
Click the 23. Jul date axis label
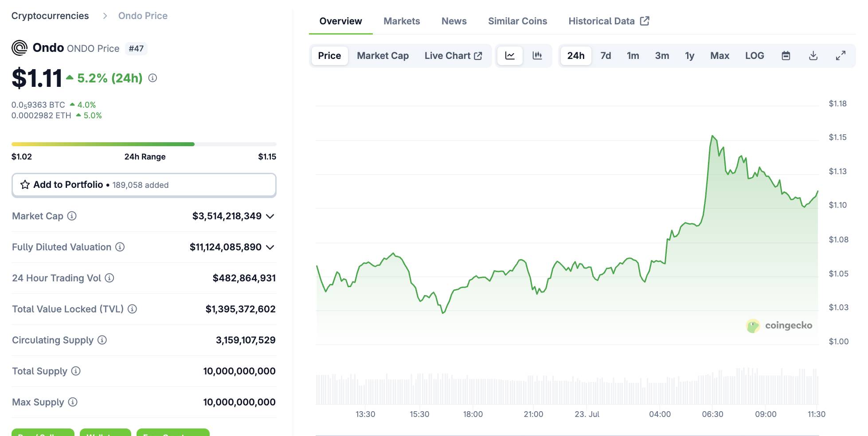coord(587,414)
